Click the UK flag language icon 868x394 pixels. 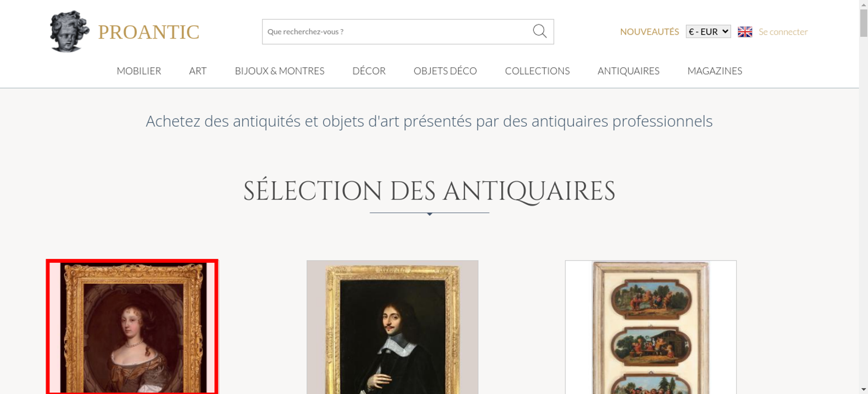coord(745,32)
